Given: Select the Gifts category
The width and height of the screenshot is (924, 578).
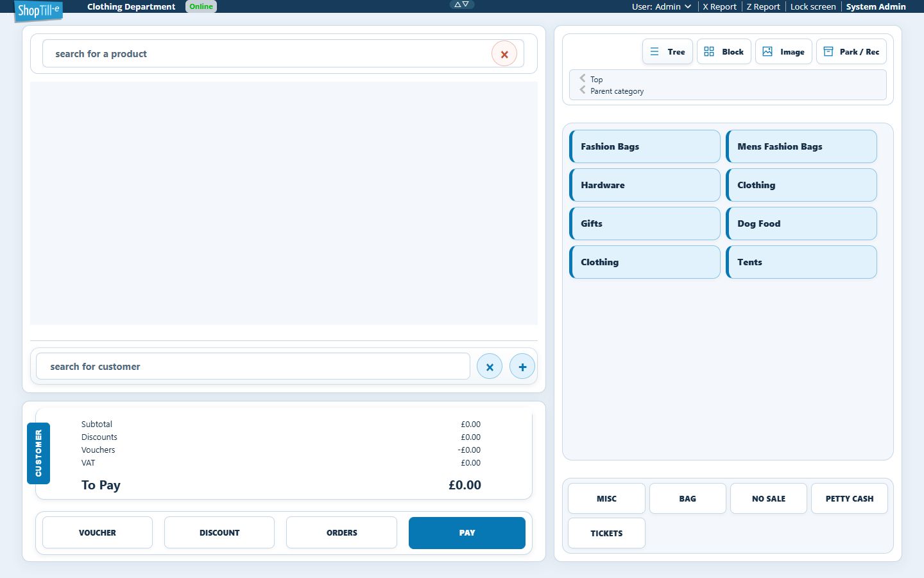Looking at the screenshot, I should tap(645, 223).
